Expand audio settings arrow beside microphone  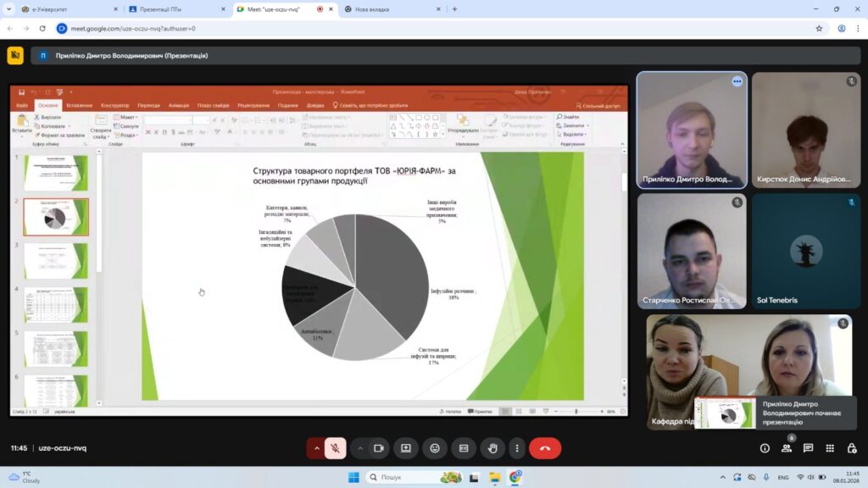pyautogui.click(x=317, y=448)
